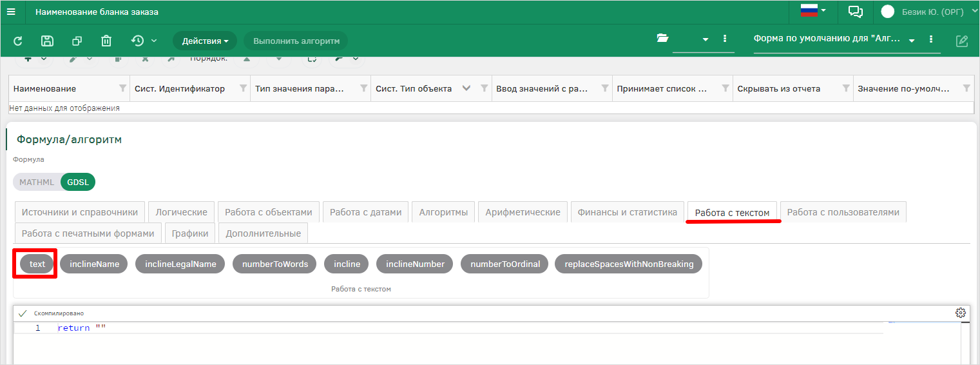Insert the inclineNumber function
The width and height of the screenshot is (980, 365).
[x=415, y=264]
